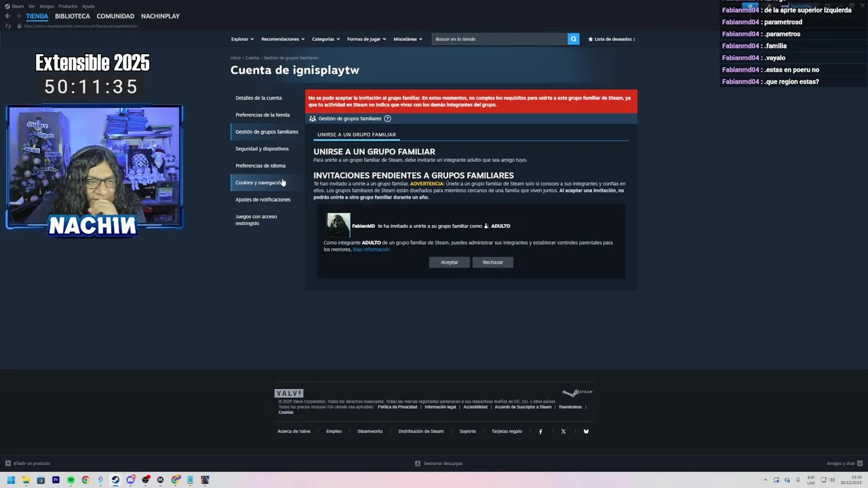Viewport: 868px width, 488px height.
Task: Open the Ver menu
Action: [x=31, y=6]
